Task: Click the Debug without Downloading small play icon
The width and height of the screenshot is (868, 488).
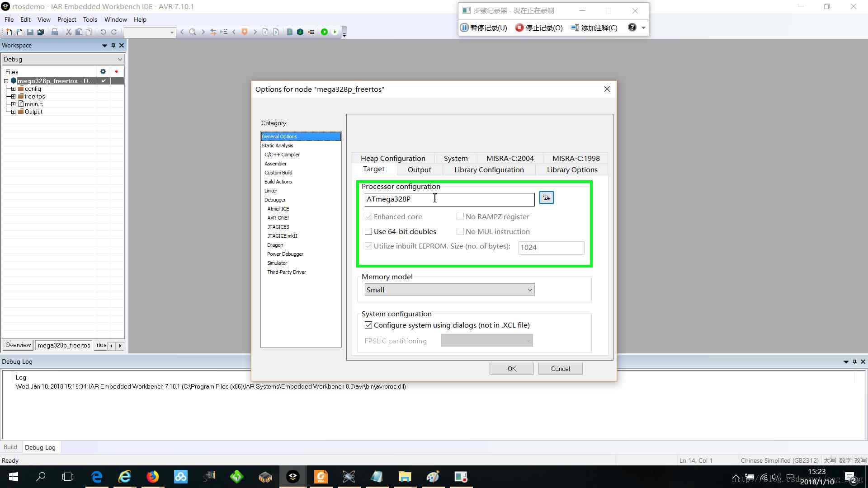Action: coord(335,32)
